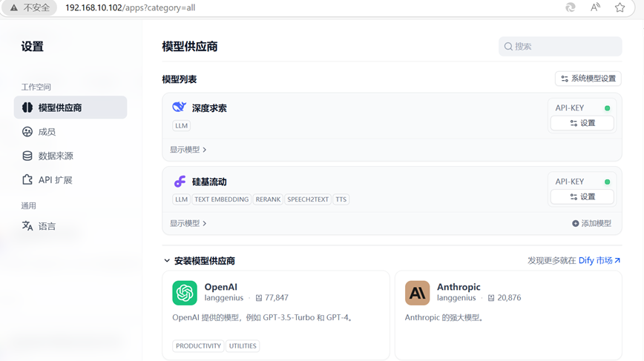Click the browser refresh-style icon by address bar
The height and width of the screenshot is (361, 644).
(571, 7)
